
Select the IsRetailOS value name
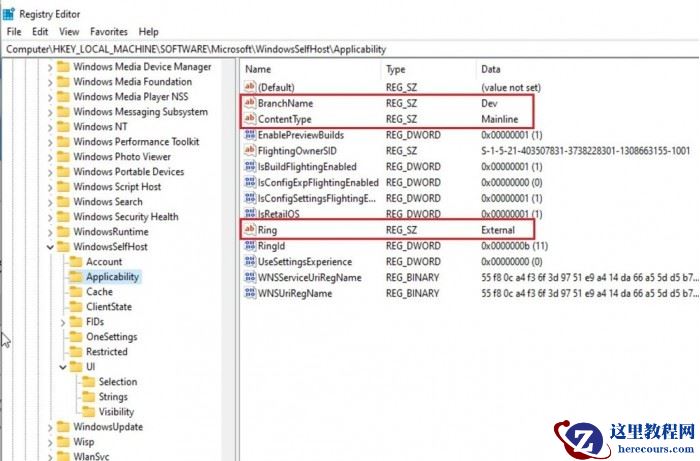[279, 214]
